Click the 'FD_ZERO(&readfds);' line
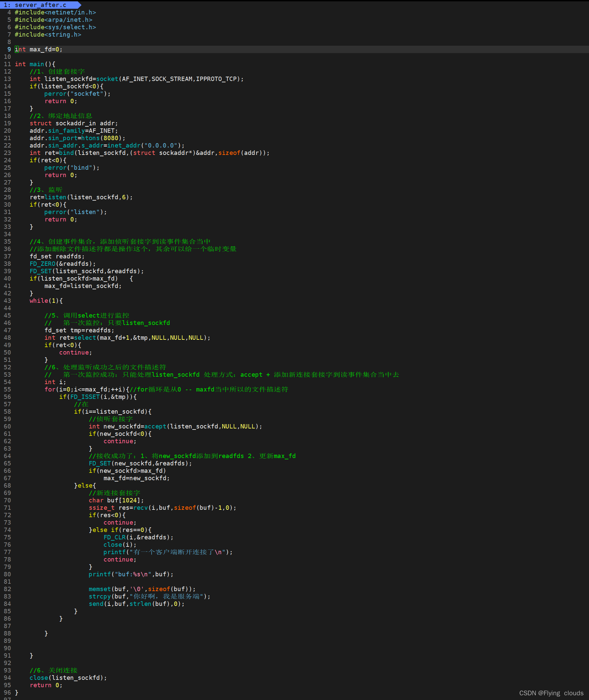This screenshot has height=700, width=589. 63,264
